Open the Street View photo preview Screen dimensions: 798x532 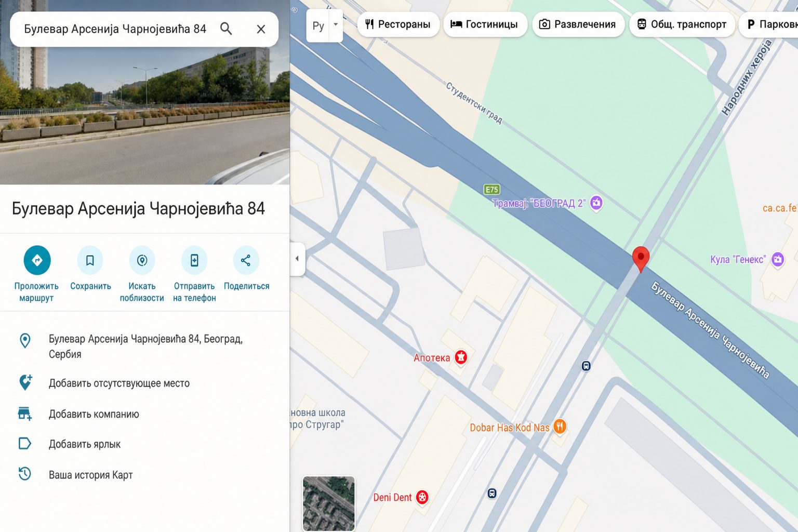pos(144,115)
